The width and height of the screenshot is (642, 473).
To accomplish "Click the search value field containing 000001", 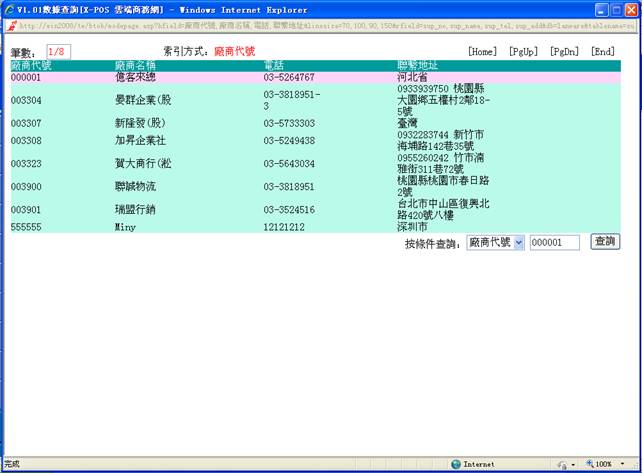I will click(x=554, y=243).
